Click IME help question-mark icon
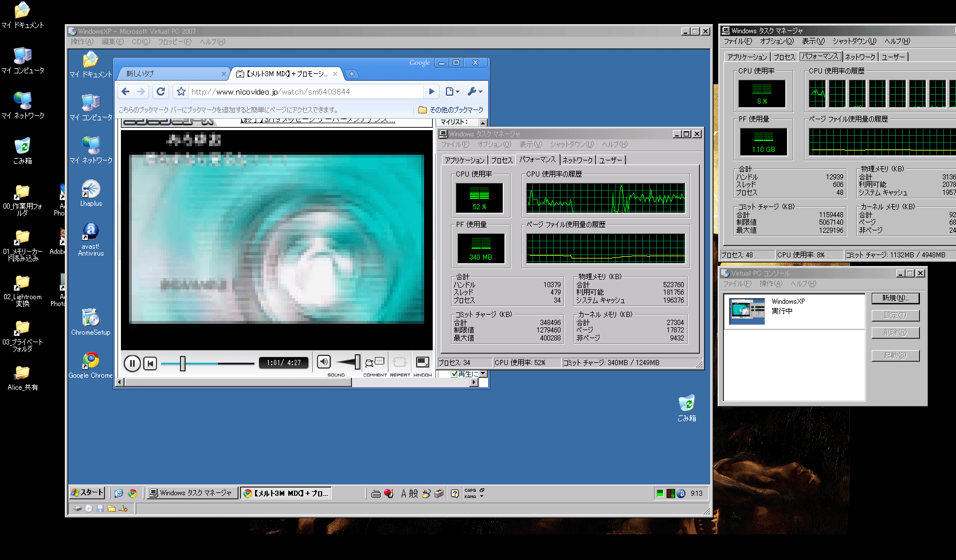Viewport: 956px width, 560px height. 455,494
